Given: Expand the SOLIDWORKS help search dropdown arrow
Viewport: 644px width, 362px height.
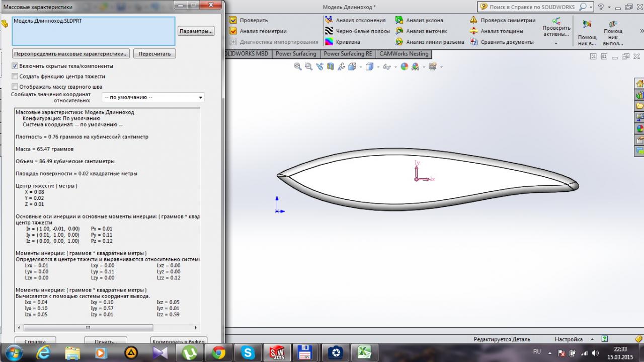Looking at the screenshot, I should [x=591, y=7].
